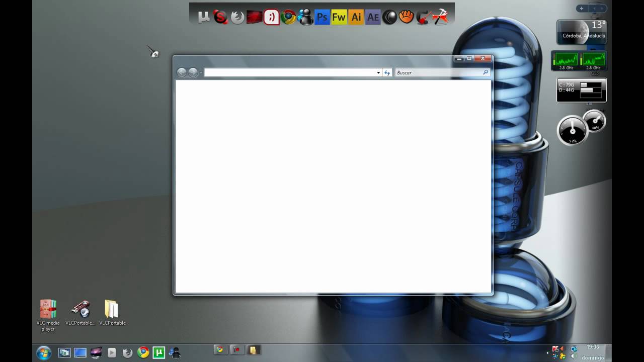644x362 pixels.
Task: Add a gadget with the plus button
Action: click(581, 9)
